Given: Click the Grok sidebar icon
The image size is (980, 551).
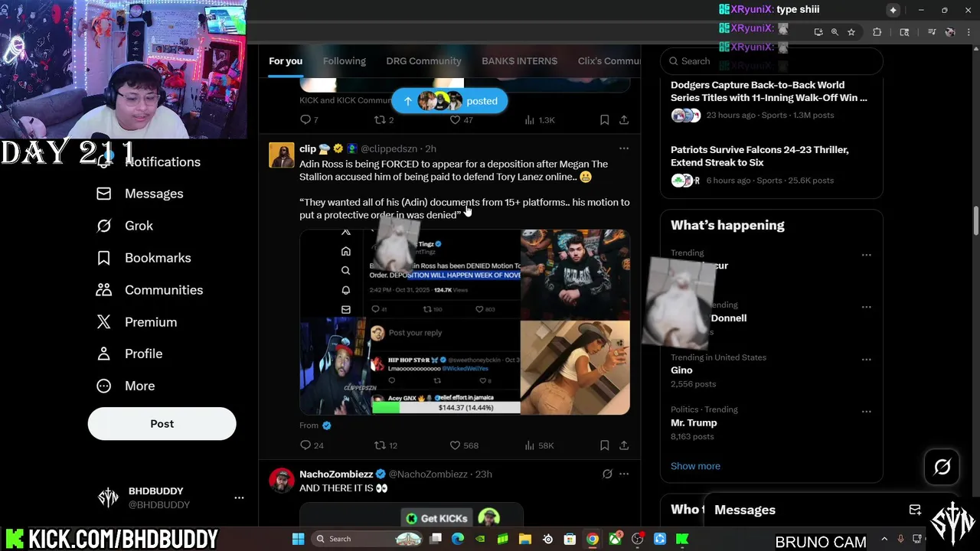Looking at the screenshot, I should point(103,226).
